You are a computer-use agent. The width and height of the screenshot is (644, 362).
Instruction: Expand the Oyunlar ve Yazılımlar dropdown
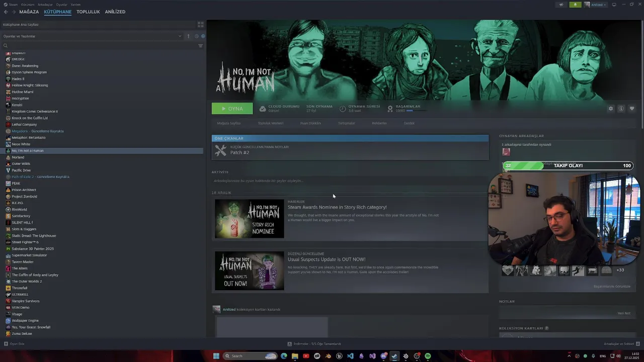tap(92, 36)
